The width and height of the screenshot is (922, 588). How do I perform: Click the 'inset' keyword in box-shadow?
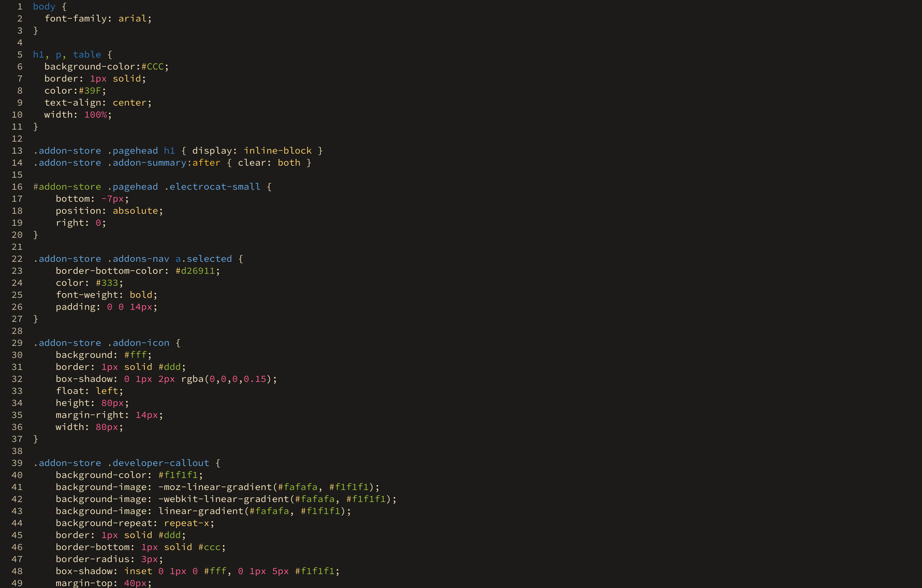point(138,571)
